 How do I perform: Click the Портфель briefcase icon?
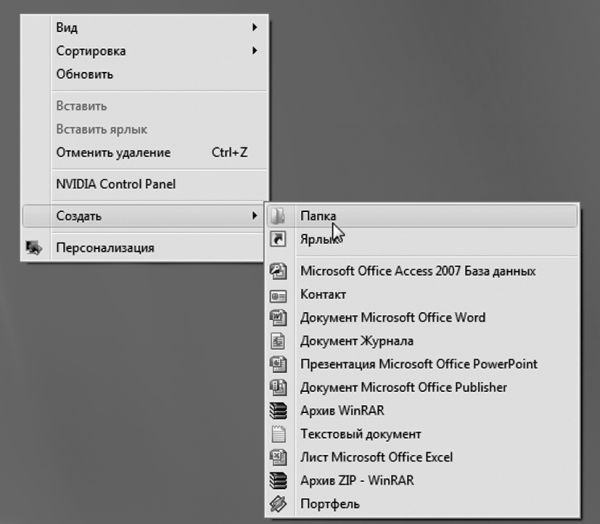tap(279, 504)
